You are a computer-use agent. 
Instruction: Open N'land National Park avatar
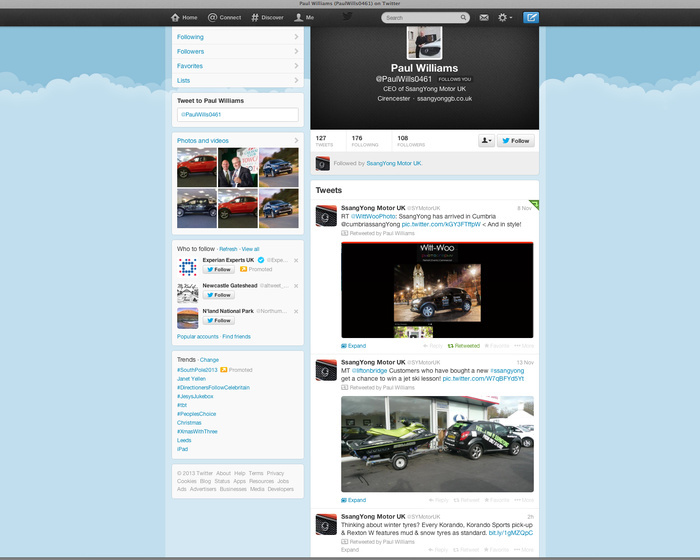click(188, 318)
